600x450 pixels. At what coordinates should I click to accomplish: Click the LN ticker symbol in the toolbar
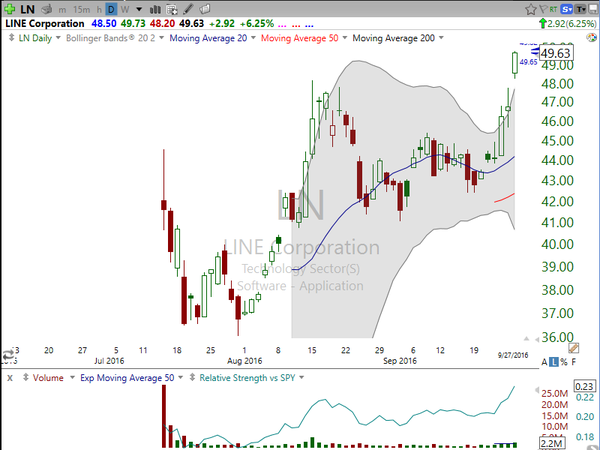pos(28,9)
